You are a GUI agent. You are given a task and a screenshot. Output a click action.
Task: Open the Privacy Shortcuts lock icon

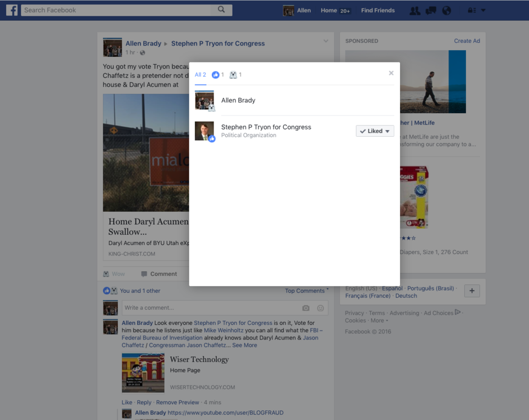click(x=472, y=11)
